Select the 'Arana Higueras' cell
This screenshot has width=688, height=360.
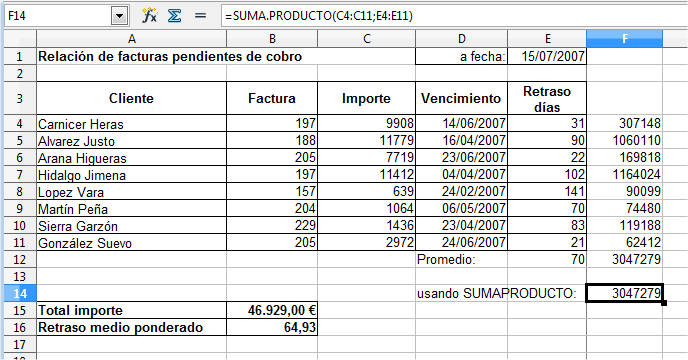point(132,158)
